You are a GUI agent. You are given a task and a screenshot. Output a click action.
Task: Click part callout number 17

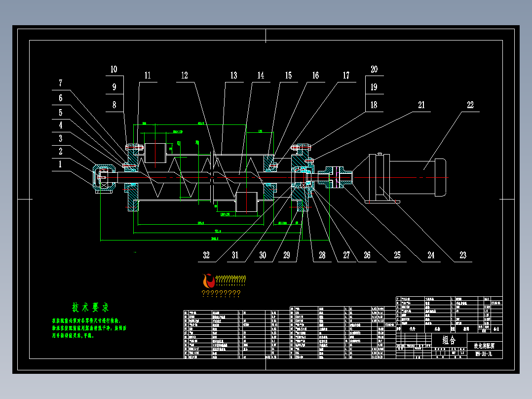pos(346,76)
